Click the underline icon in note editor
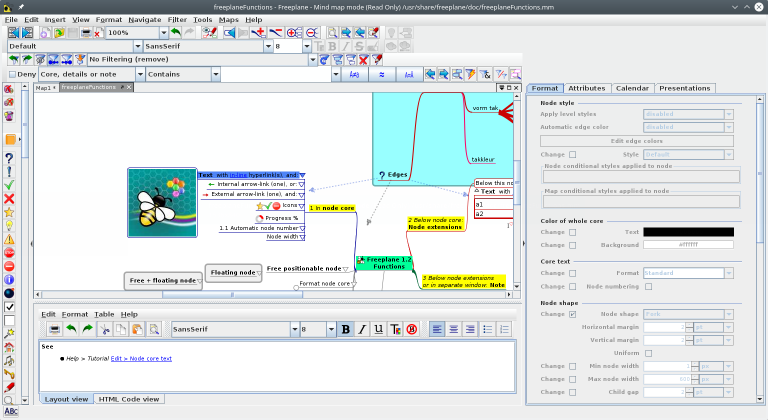Screen dimensions: 768x420 (379, 329)
